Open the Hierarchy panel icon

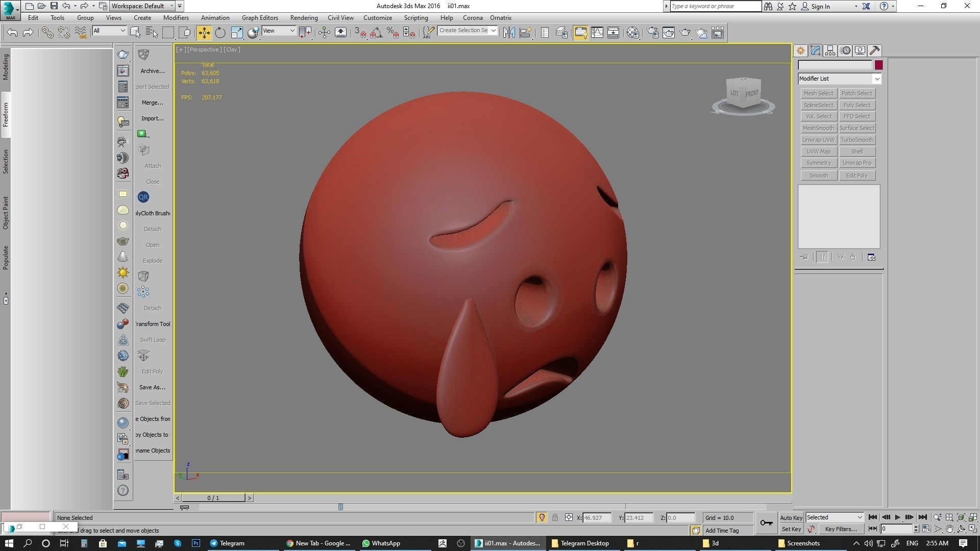pyautogui.click(x=830, y=51)
